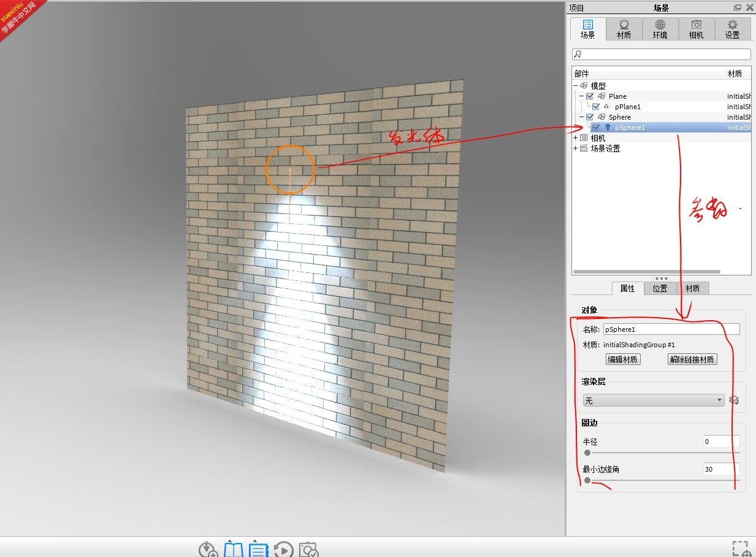The width and height of the screenshot is (756, 557).
Task: Click the clapperboard icon beside 场景设置
Action: coord(584,148)
